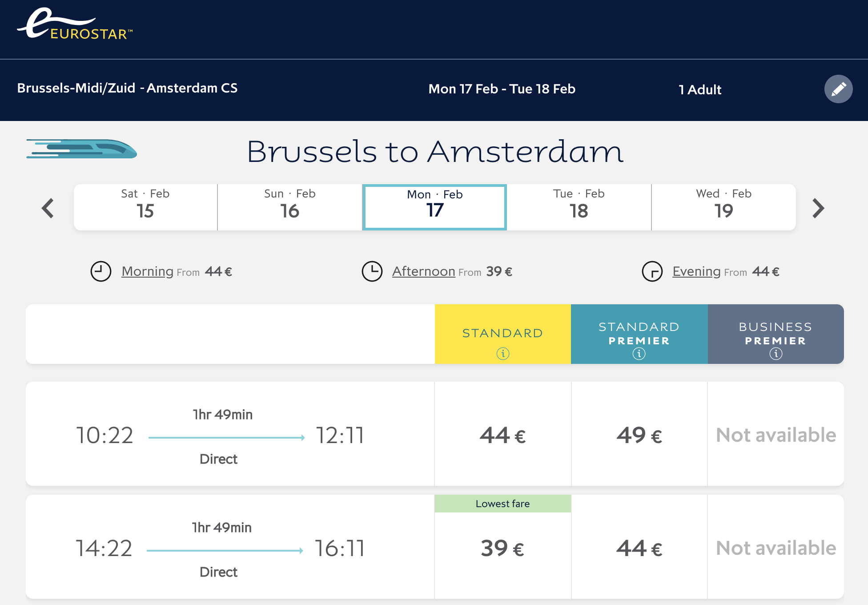868x605 pixels.
Task: Show later dates with right chevron
Action: point(818,208)
